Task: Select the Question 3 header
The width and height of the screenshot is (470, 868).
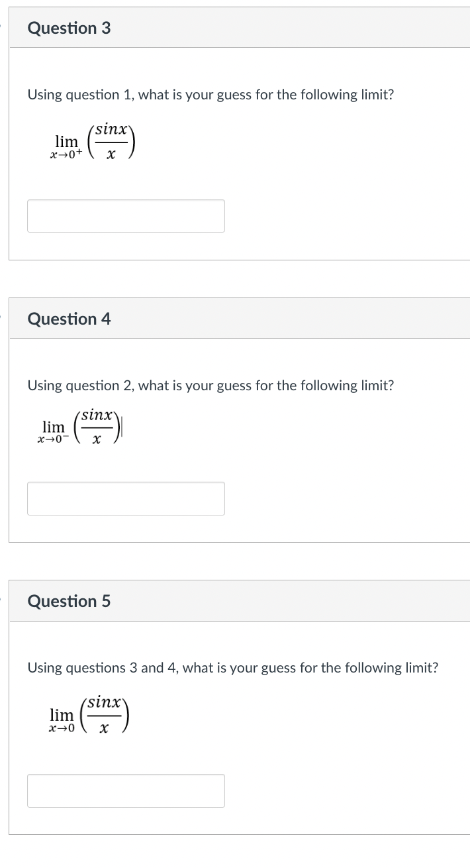Action: (x=69, y=28)
